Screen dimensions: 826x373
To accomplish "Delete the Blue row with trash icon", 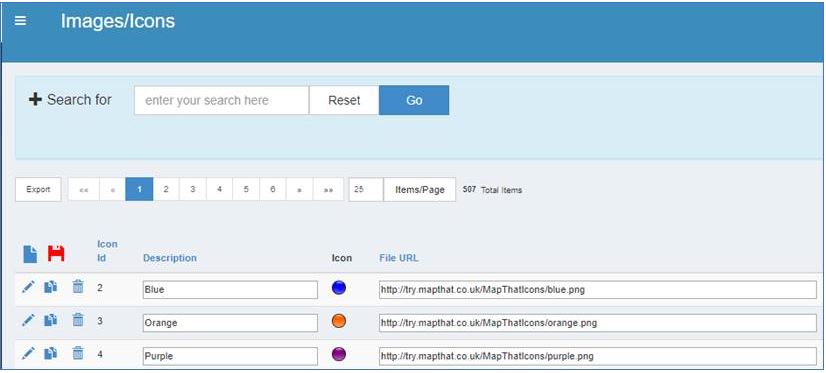I will [78, 287].
